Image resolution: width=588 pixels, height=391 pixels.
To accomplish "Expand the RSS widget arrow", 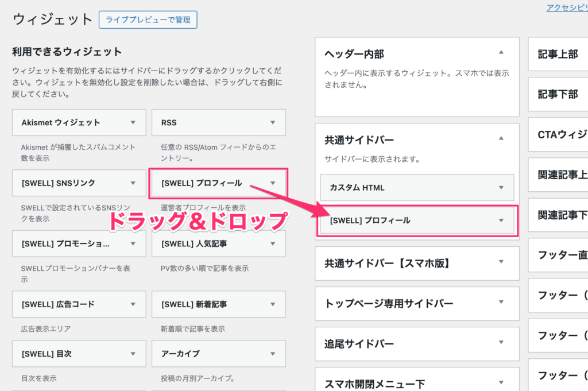I will (273, 122).
